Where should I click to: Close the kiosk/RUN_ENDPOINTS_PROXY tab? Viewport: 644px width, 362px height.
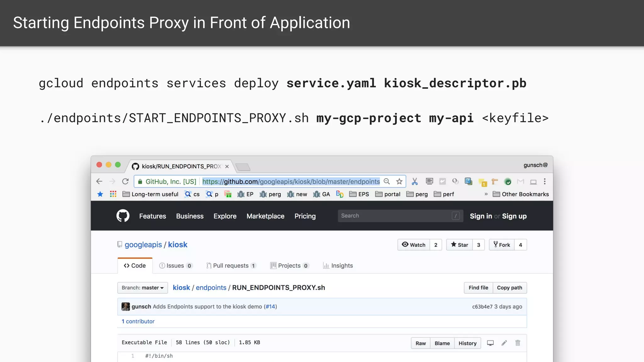coord(227,167)
